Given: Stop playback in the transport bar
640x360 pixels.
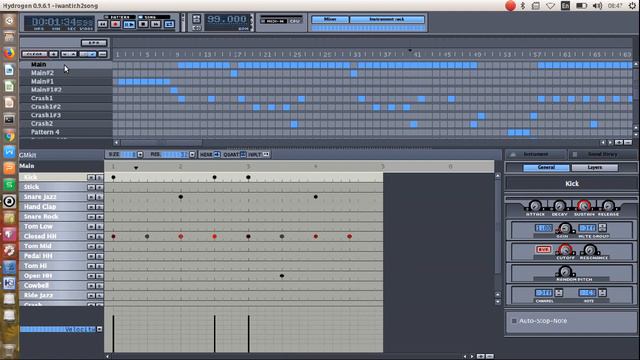Looking at the screenshot, I should point(143,24).
